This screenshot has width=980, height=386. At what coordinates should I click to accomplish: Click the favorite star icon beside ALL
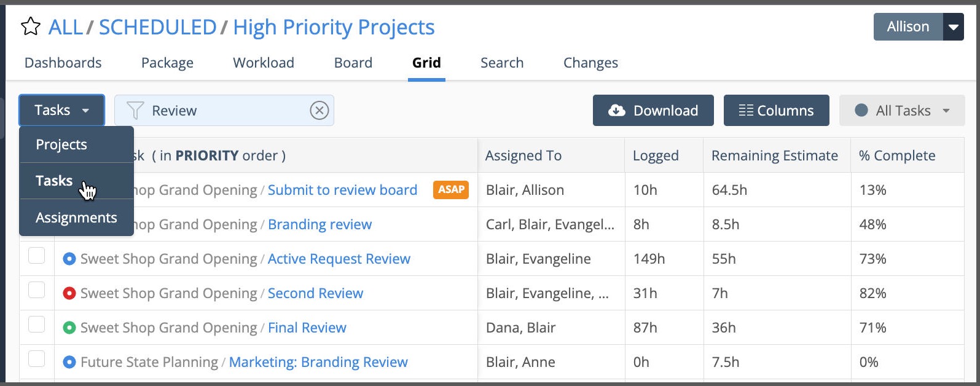(x=30, y=27)
